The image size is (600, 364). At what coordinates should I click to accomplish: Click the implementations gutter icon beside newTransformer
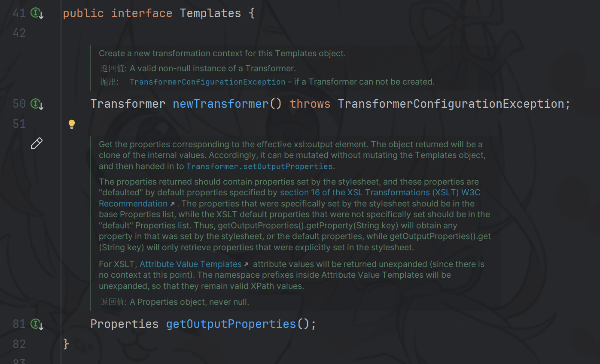37,104
